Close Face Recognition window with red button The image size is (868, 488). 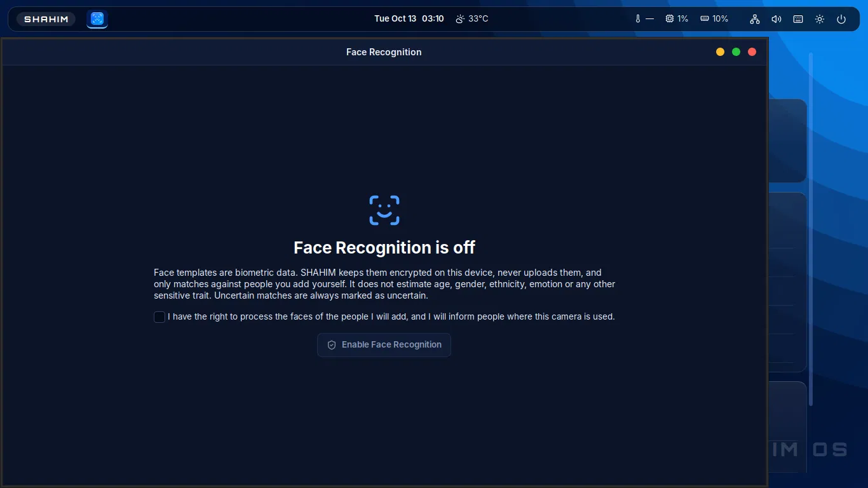tap(752, 52)
